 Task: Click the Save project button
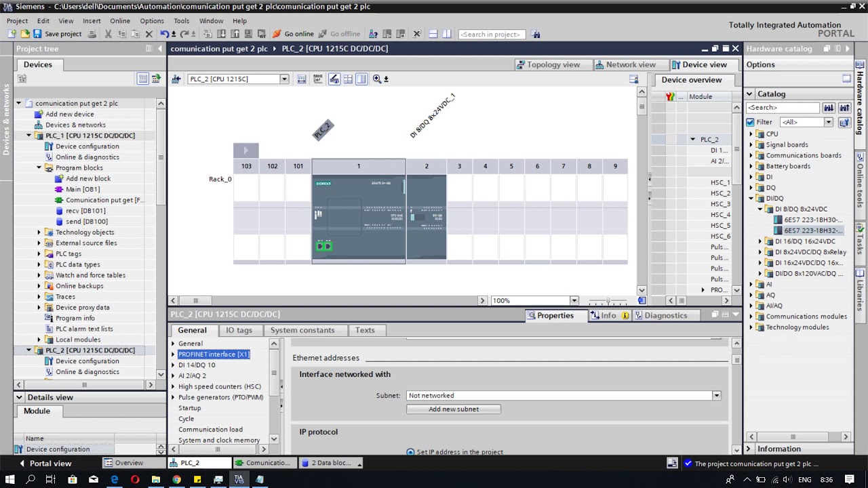(x=57, y=34)
